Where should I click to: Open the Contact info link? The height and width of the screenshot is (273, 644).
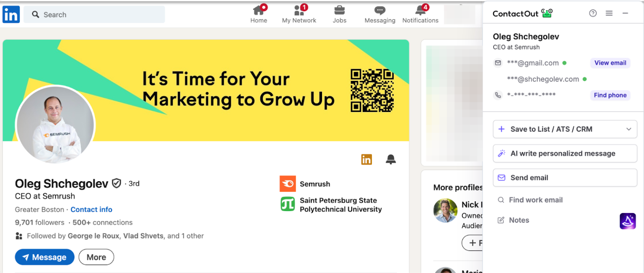[x=91, y=209]
